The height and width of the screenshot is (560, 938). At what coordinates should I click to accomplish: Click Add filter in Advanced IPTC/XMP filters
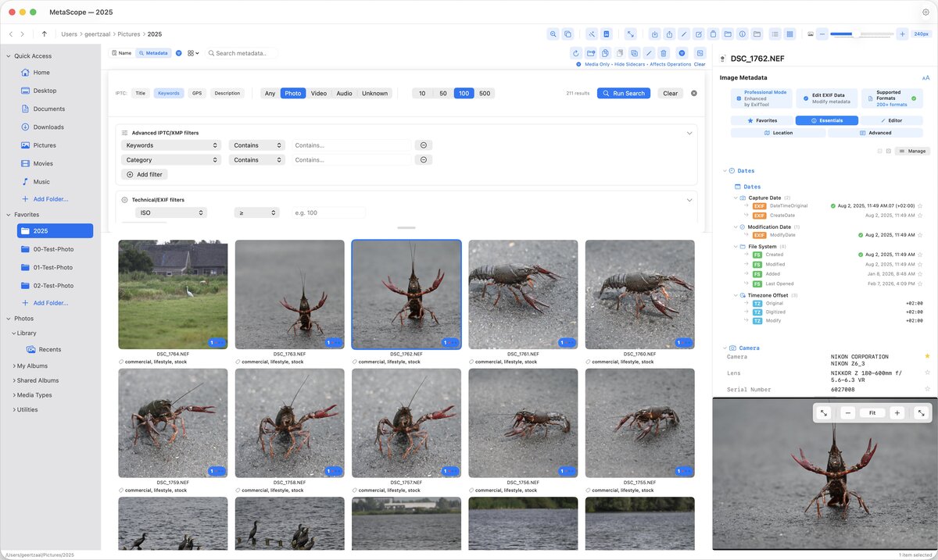[x=144, y=174]
